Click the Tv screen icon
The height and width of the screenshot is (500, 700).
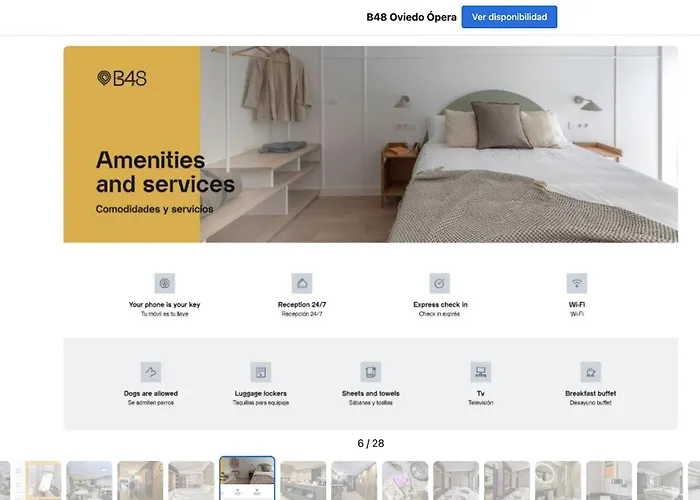pyautogui.click(x=481, y=372)
